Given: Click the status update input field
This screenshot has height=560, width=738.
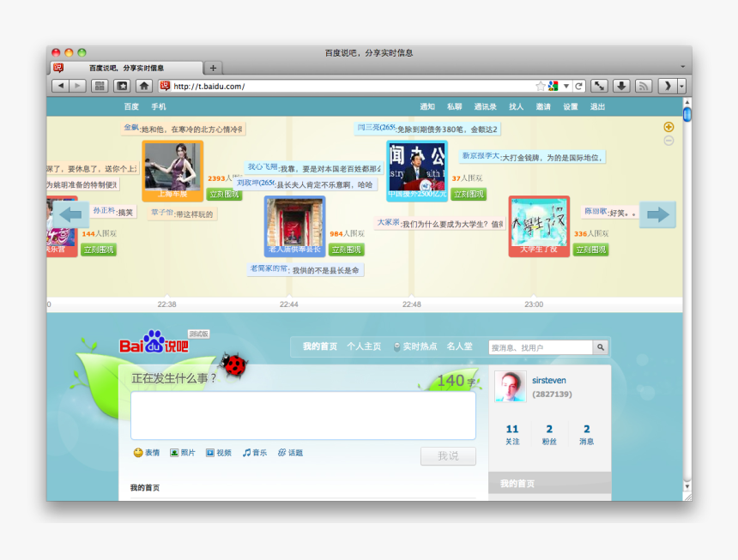Looking at the screenshot, I should pos(305,415).
